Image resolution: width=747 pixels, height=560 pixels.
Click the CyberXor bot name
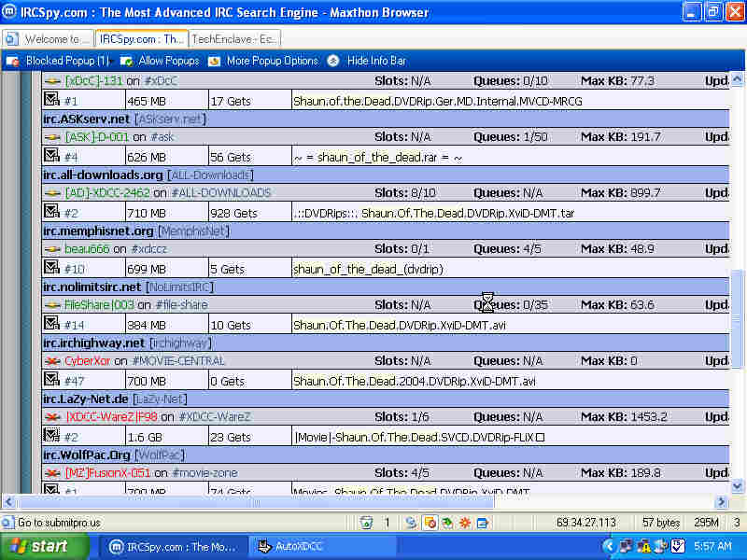[87, 361]
